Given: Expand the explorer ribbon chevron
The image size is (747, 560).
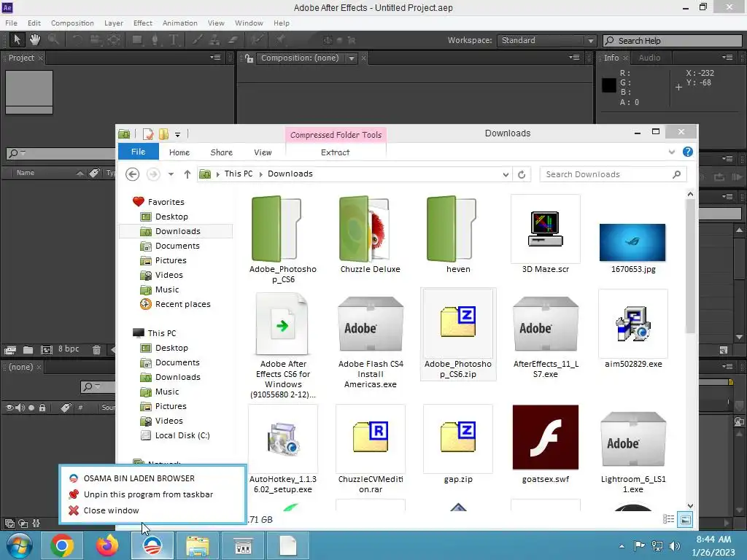Looking at the screenshot, I should tap(671, 152).
